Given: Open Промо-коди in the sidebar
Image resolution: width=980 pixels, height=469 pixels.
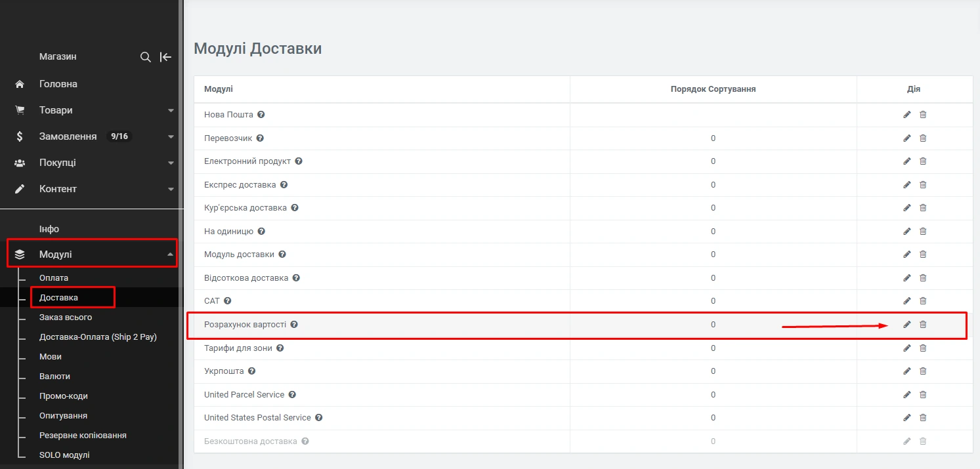Looking at the screenshot, I should [63, 396].
